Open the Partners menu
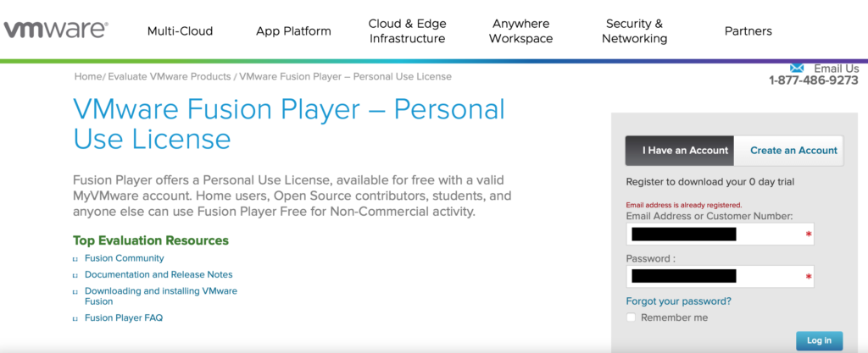The height and width of the screenshot is (353, 868). (748, 31)
